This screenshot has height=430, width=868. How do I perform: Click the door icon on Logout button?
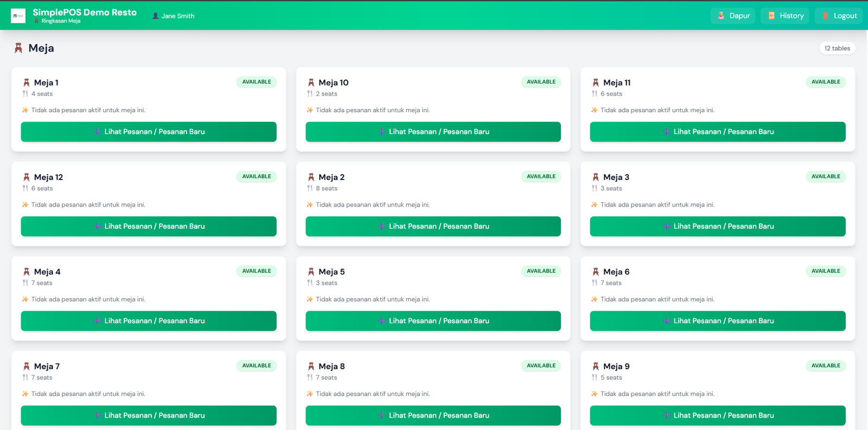[825, 16]
